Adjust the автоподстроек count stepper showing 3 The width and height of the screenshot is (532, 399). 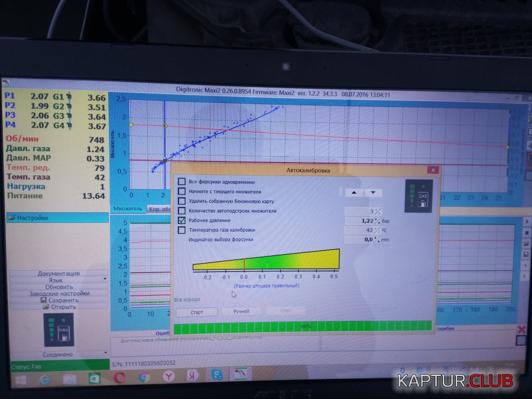(377, 212)
